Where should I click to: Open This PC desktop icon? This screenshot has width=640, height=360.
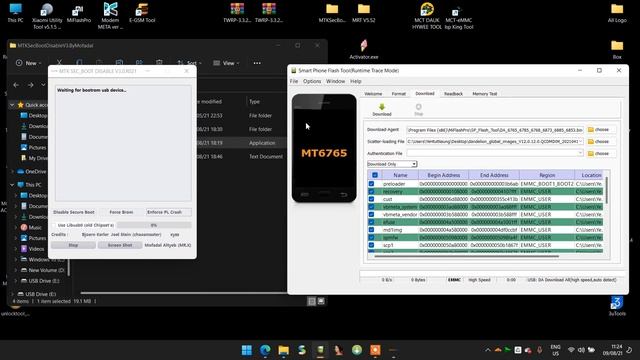click(x=16, y=13)
